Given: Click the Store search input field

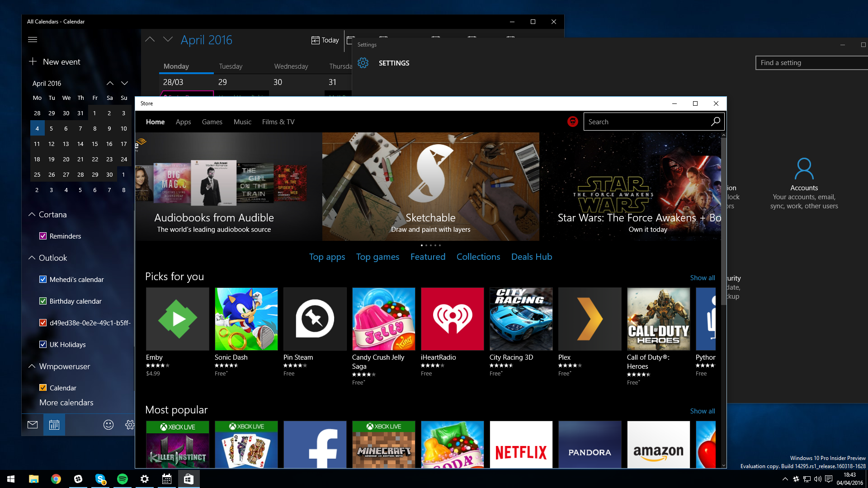Looking at the screenshot, I should point(647,122).
